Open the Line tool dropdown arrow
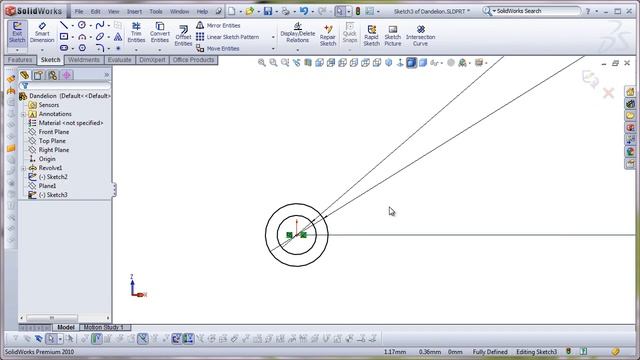This screenshot has height=360, width=640. click(x=73, y=25)
